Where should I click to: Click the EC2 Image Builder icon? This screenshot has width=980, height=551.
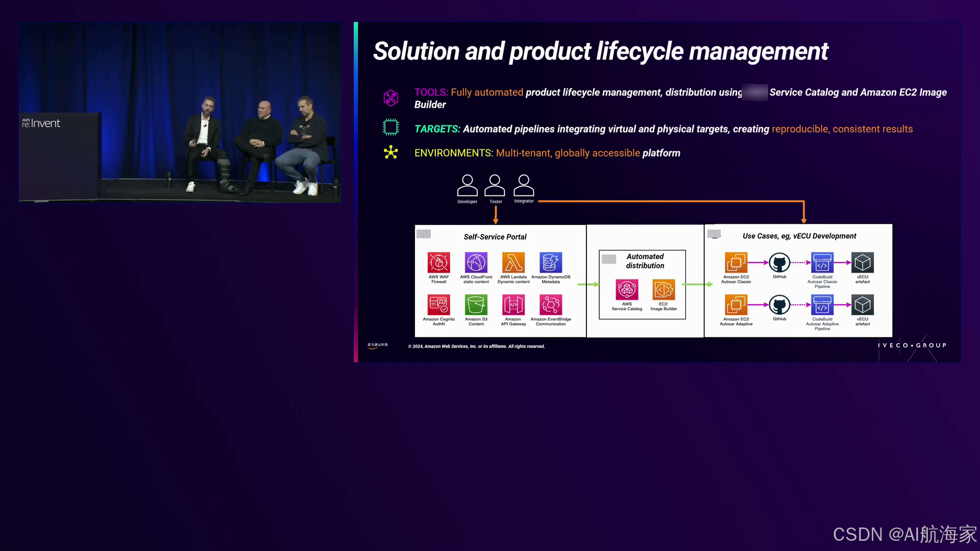coord(664,290)
